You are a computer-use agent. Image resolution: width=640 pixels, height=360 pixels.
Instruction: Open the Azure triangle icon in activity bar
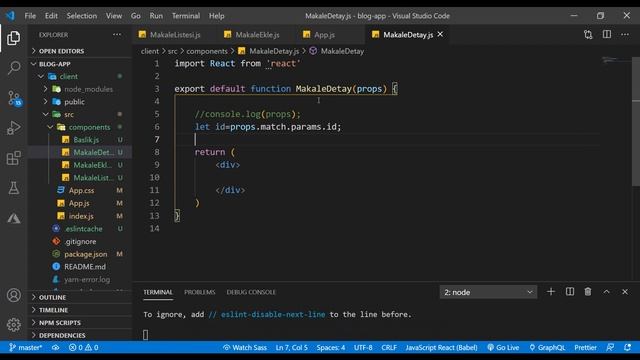(13, 218)
